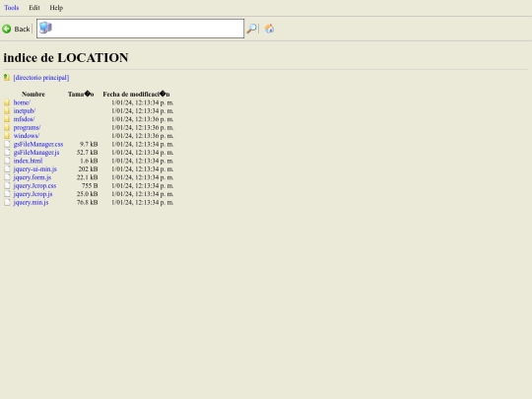Image resolution: width=532 pixels, height=399 pixels.
Task: Click the Back button label
Action: pos(22,30)
